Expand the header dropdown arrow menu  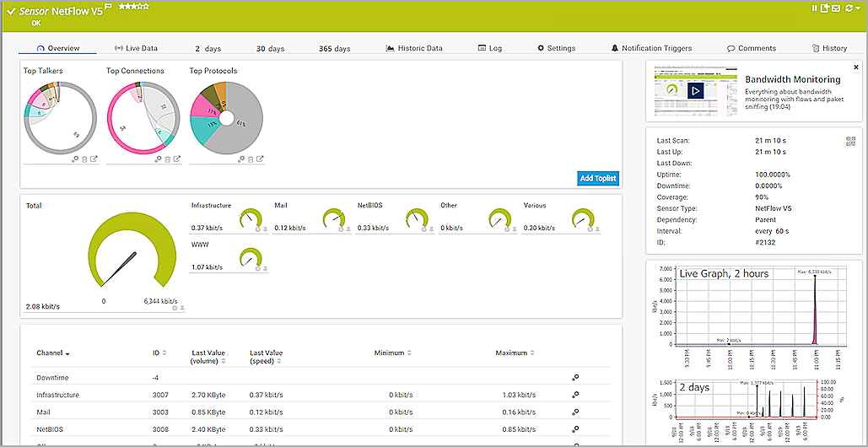(856, 8)
